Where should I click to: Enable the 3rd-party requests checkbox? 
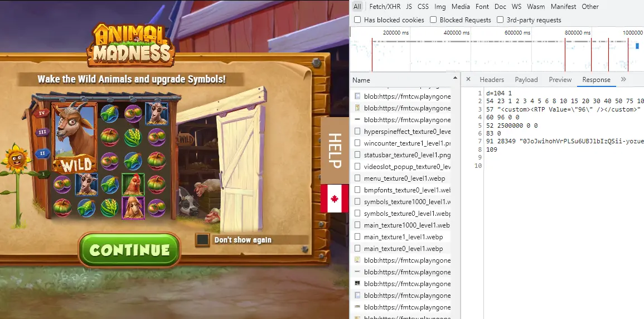coord(500,20)
